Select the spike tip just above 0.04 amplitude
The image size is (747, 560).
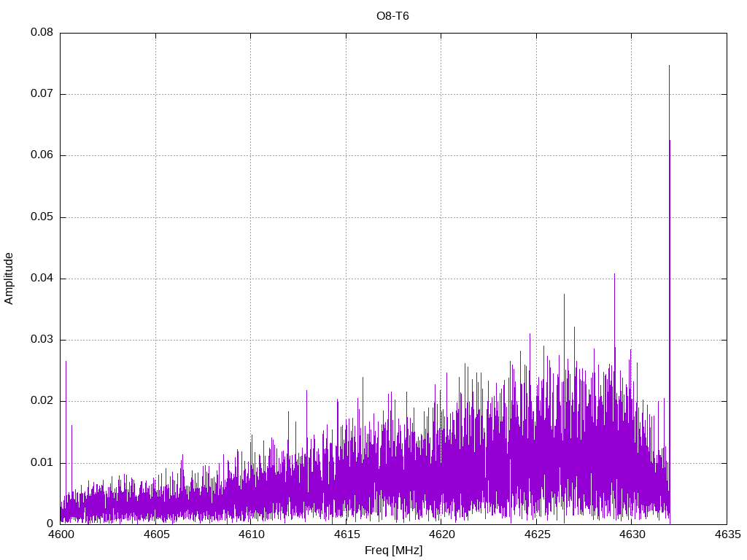[614, 274]
